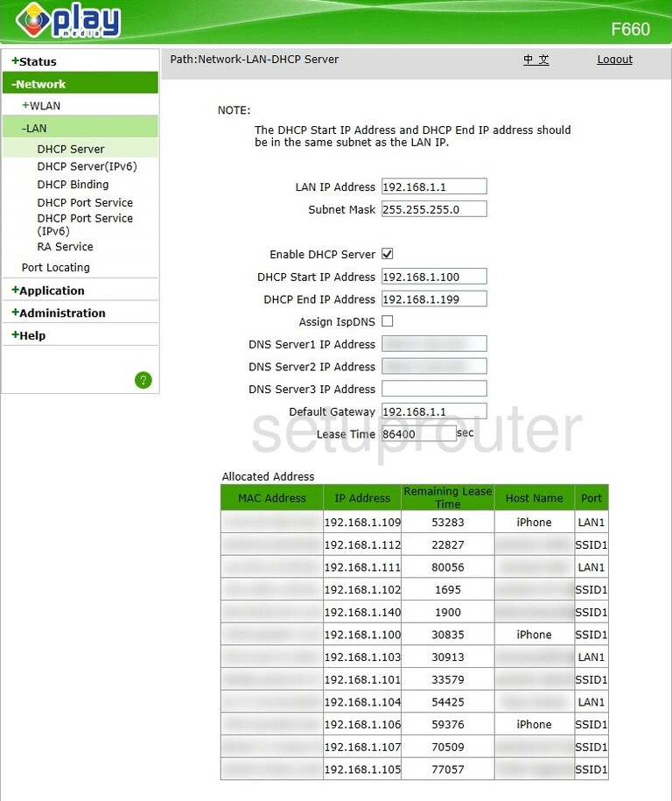This screenshot has height=801, width=672.
Task: Click the LAN IP Address field
Action: coord(434,186)
